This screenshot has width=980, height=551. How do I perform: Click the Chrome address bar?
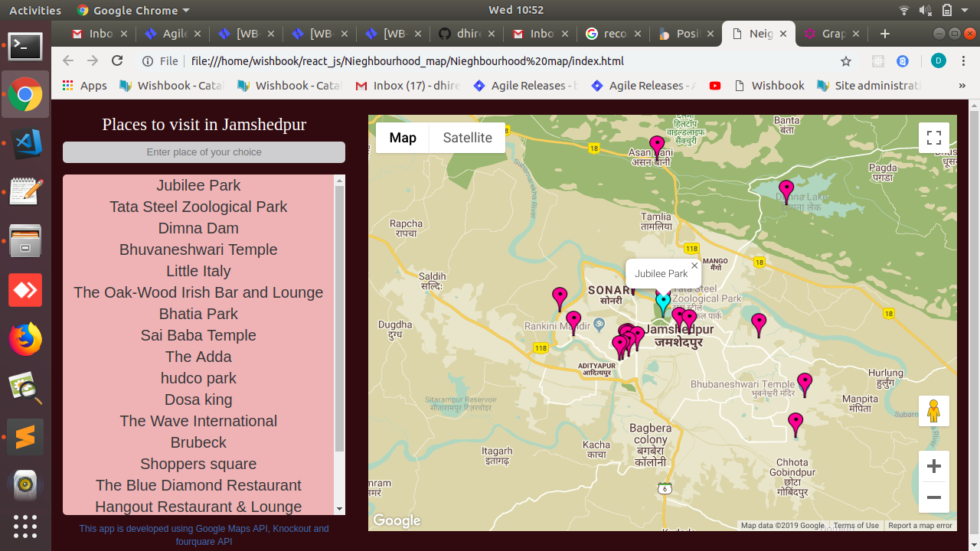pos(490,61)
